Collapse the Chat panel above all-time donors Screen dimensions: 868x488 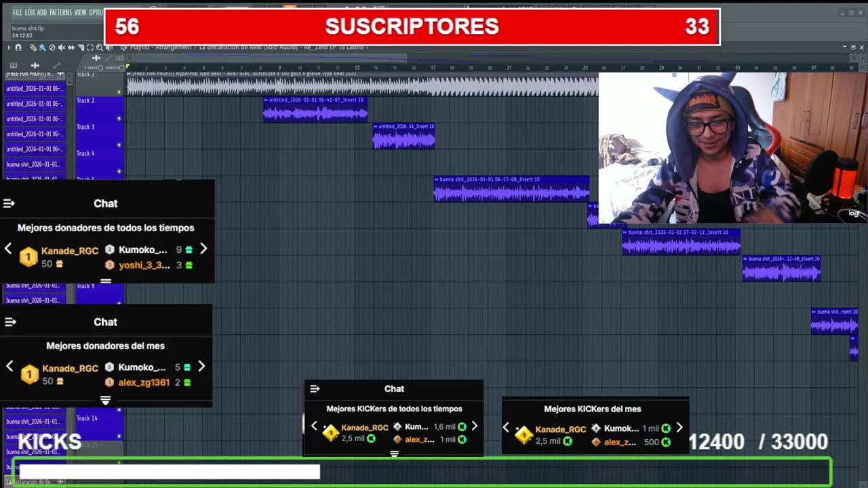(x=9, y=203)
